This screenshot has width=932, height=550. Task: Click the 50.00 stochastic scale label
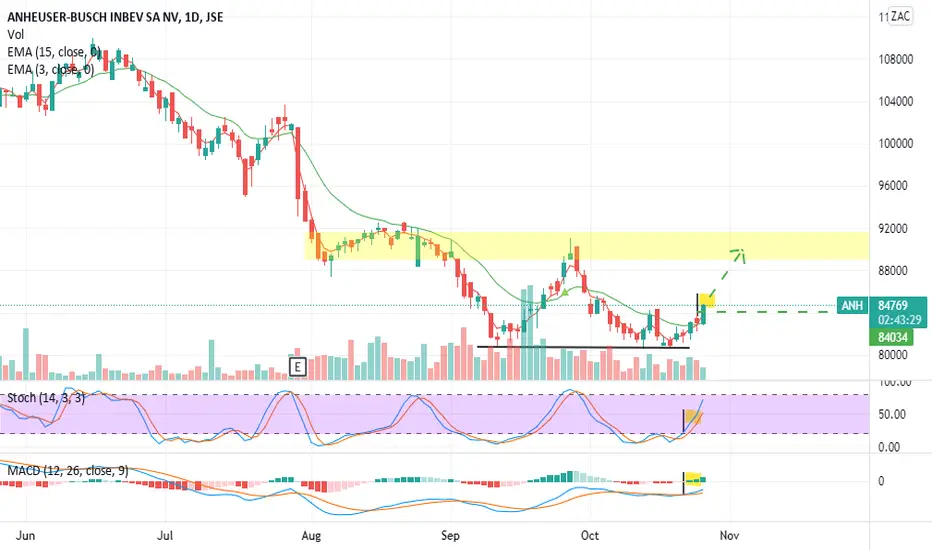(x=892, y=414)
